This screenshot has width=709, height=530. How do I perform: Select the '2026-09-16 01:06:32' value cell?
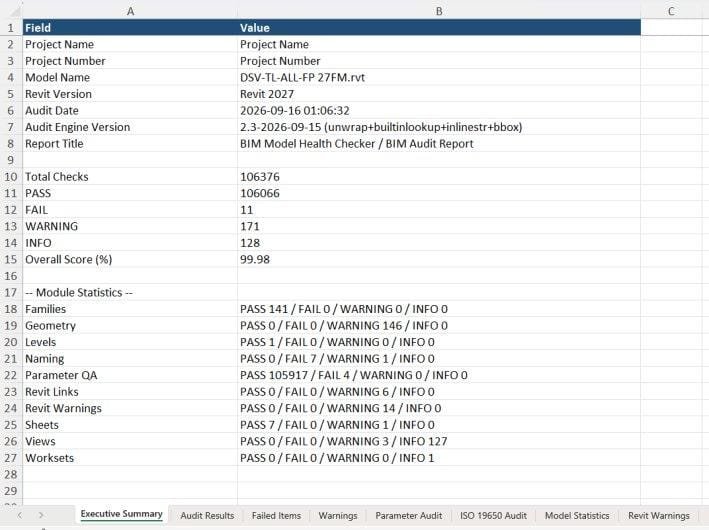point(439,110)
